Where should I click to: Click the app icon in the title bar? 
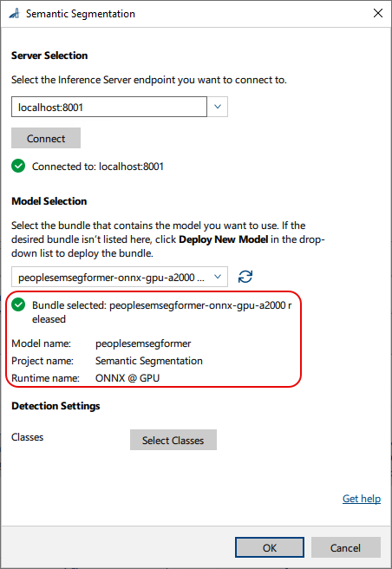pos(14,14)
